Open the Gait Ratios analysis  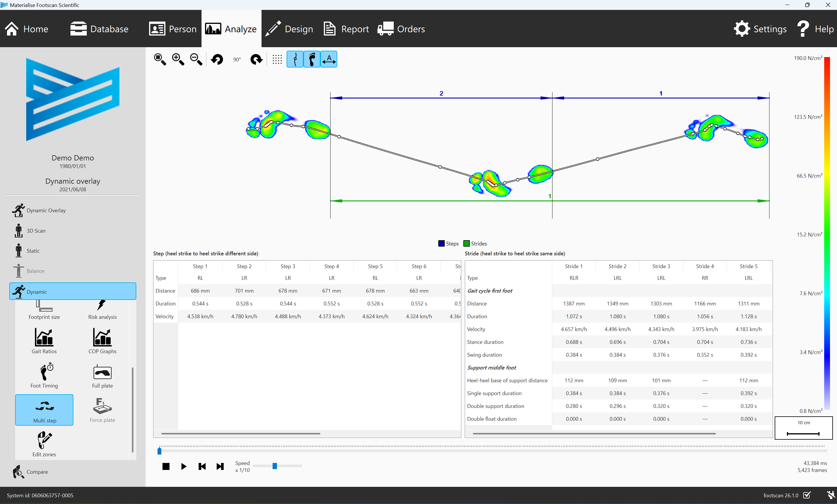44,341
